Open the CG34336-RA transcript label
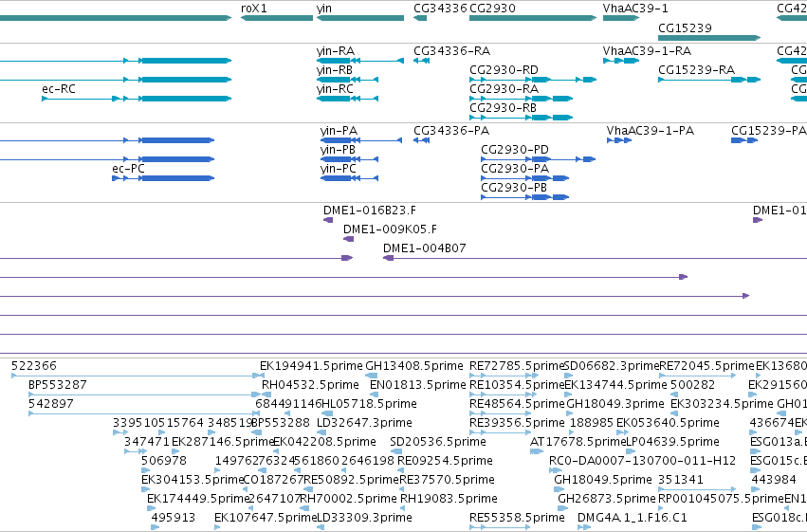The image size is (807, 532). [x=452, y=51]
